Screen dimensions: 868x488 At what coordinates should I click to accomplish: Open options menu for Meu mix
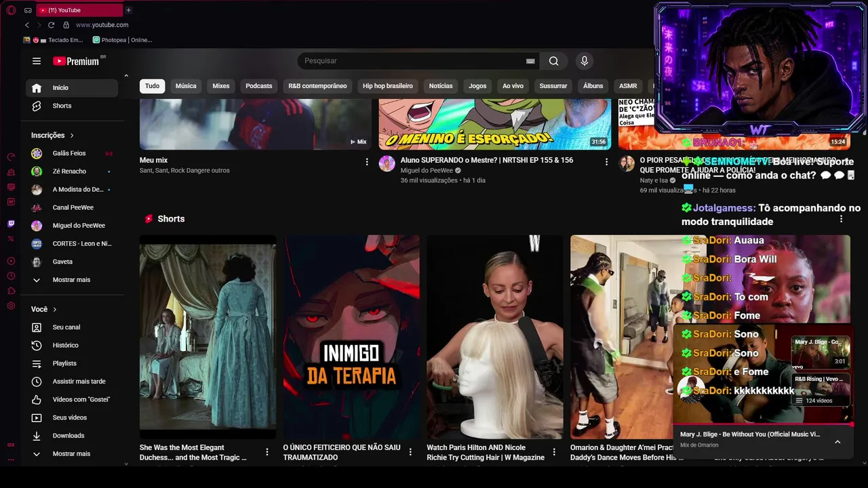pyautogui.click(x=367, y=162)
